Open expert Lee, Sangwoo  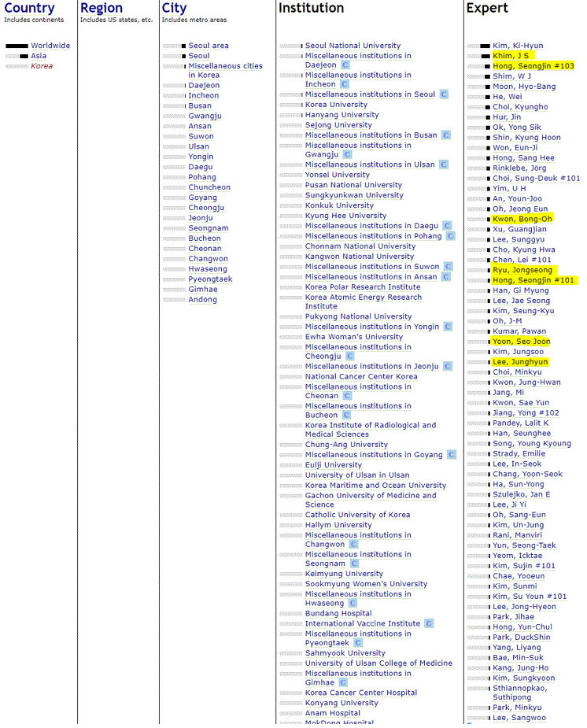519,718
